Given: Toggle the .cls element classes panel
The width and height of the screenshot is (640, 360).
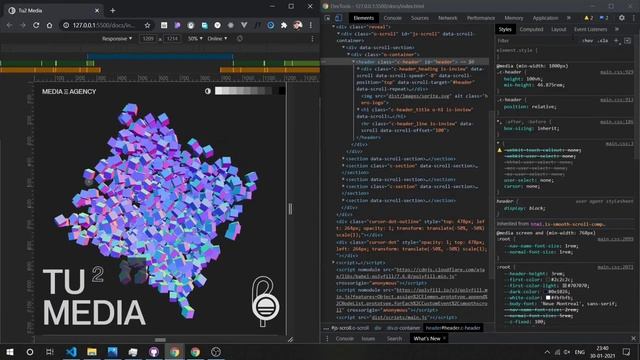Looking at the screenshot, I should tap(602, 40).
